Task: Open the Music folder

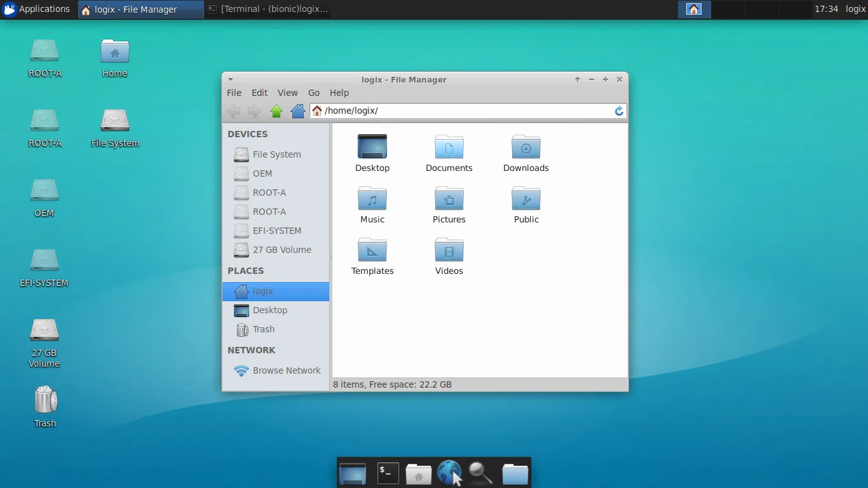Action: (372, 199)
